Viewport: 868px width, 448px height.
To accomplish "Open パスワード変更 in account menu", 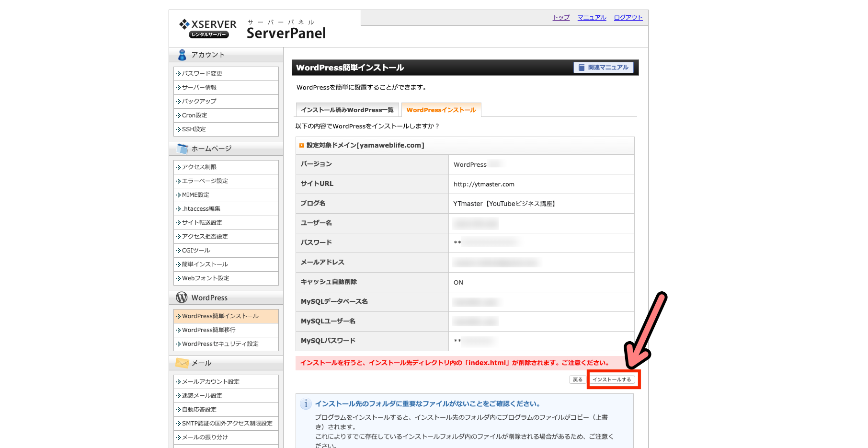I will 202,74.
